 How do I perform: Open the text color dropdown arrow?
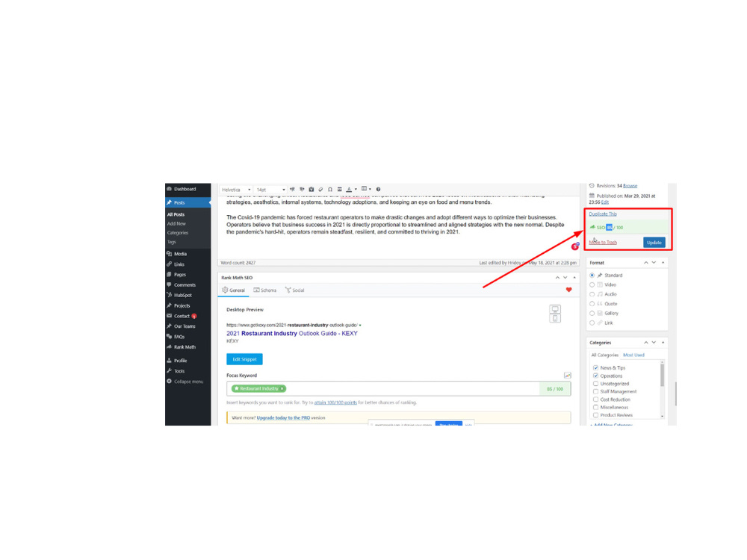click(x=356, y=190)
